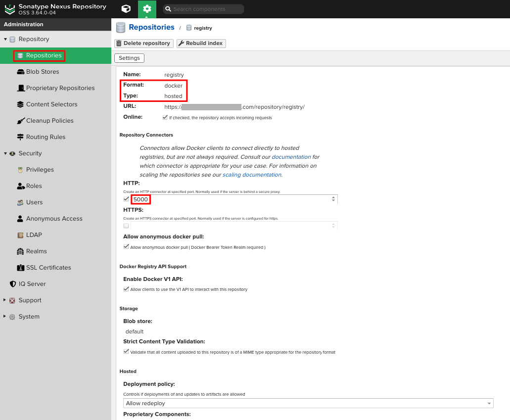Screen dimensions: 510x420
Task: Open the scaling documentation link
Action: coord(252,175)
